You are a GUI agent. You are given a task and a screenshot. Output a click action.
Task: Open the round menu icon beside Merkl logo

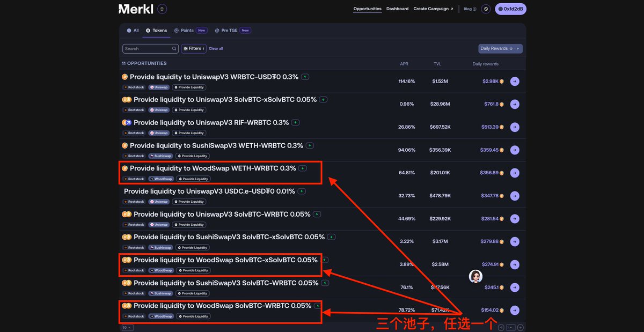tap(162, 9)
